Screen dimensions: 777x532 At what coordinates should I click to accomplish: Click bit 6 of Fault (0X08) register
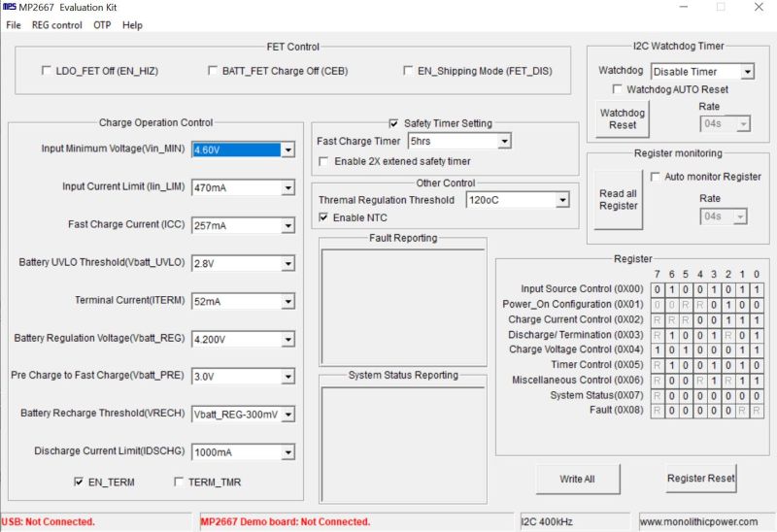(671, 411)
